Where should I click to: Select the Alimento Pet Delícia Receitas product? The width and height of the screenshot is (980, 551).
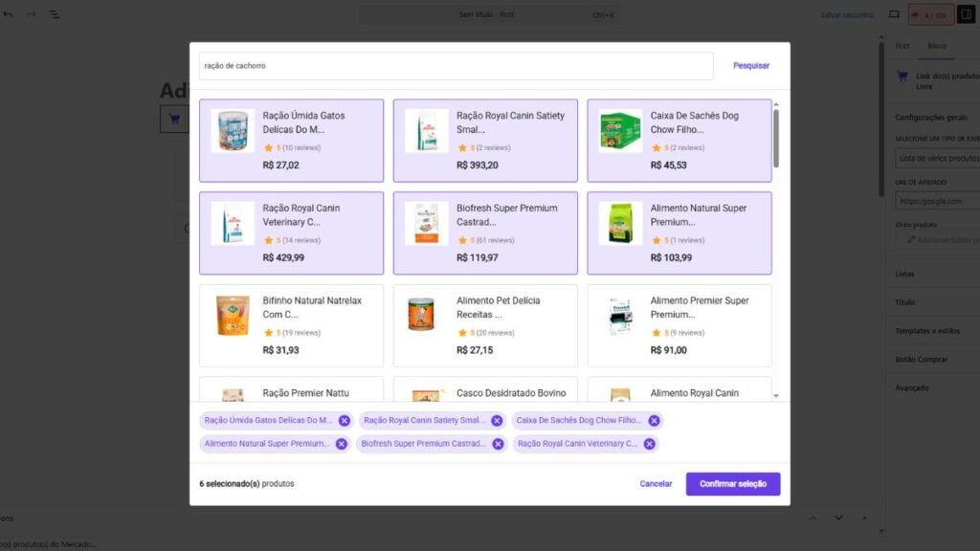click(x=485, y=324)
